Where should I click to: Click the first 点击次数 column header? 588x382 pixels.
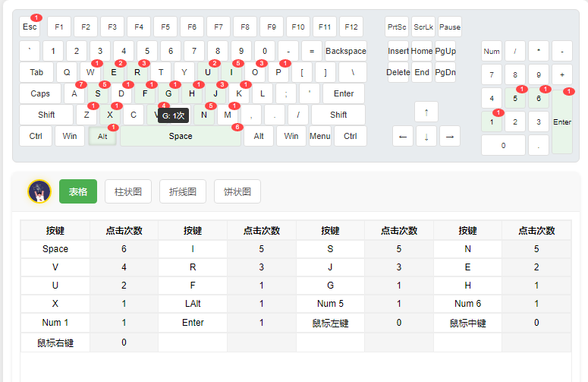coord(124,230)
